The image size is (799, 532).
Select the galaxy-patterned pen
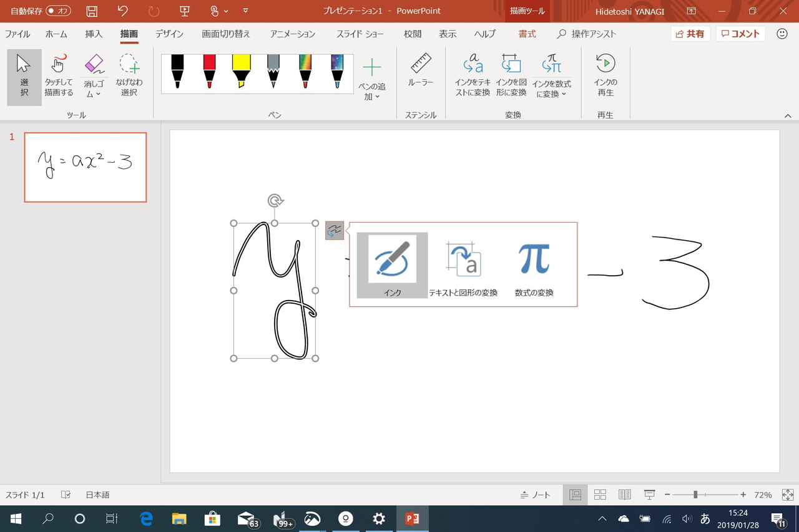click(x=337, y=72)
